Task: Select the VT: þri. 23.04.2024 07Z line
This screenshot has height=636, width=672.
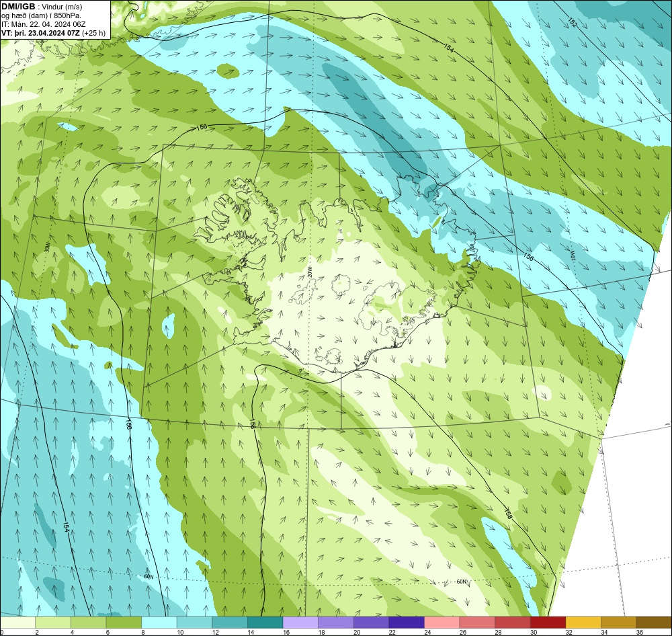Action: [x=41, y=33]
